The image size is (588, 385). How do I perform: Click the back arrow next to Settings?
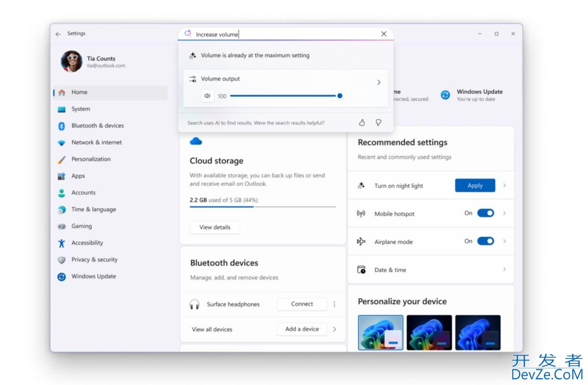(x=58, y=34)
